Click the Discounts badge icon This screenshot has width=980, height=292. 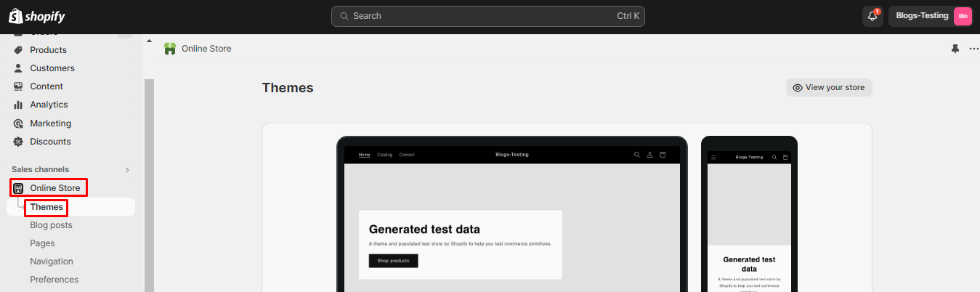tap(18, 142)
